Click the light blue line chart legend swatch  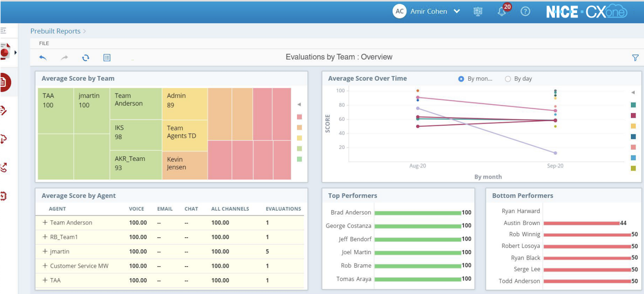tap(633, 158)
